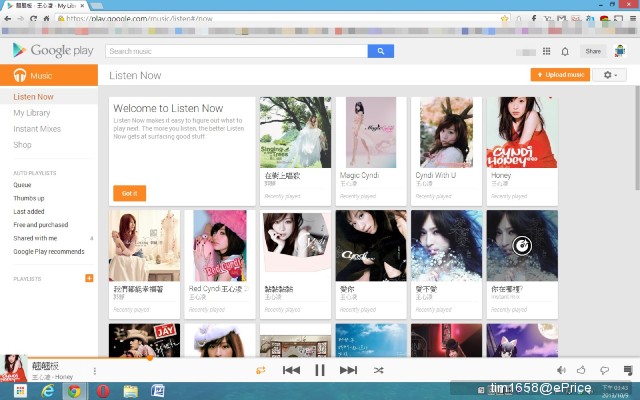This screenshot has width=640, height=400.
Task: Open File Explorer from taskbar
Action: point(131,391)
